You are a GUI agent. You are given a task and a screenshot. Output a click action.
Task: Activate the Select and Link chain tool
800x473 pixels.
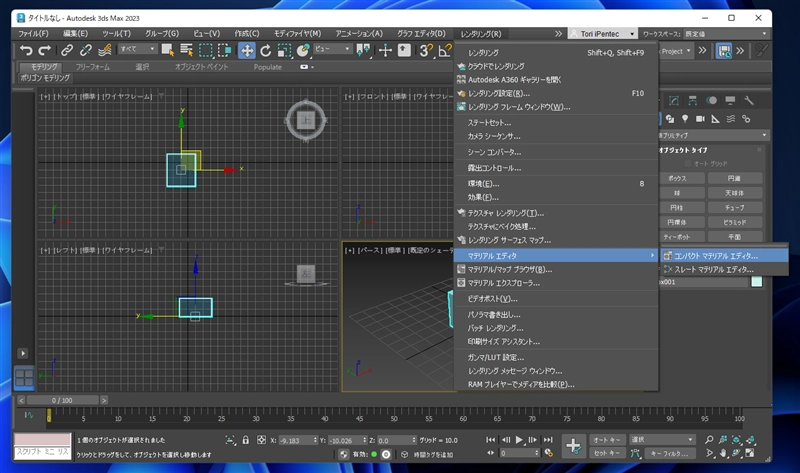point(67,50)
